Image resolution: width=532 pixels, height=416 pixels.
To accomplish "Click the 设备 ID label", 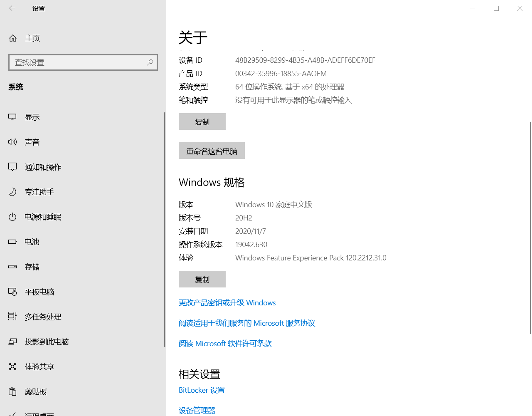I will point(190,60).
